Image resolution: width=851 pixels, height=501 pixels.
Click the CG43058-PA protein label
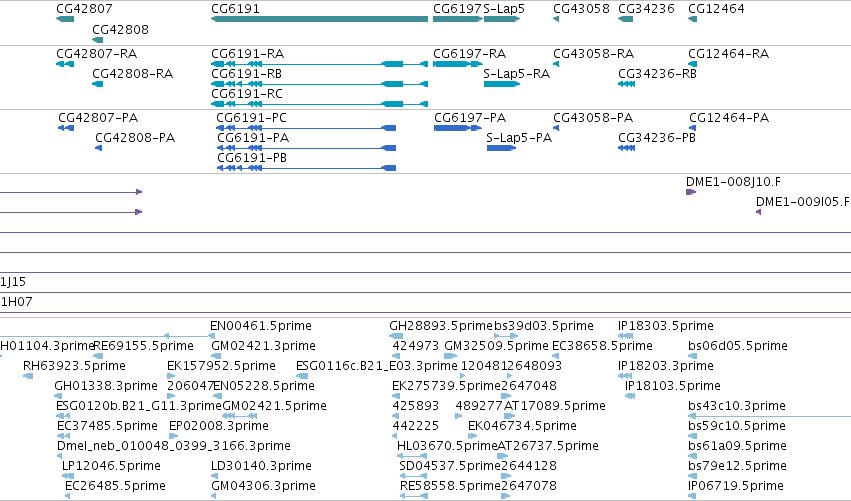(593, 118)
